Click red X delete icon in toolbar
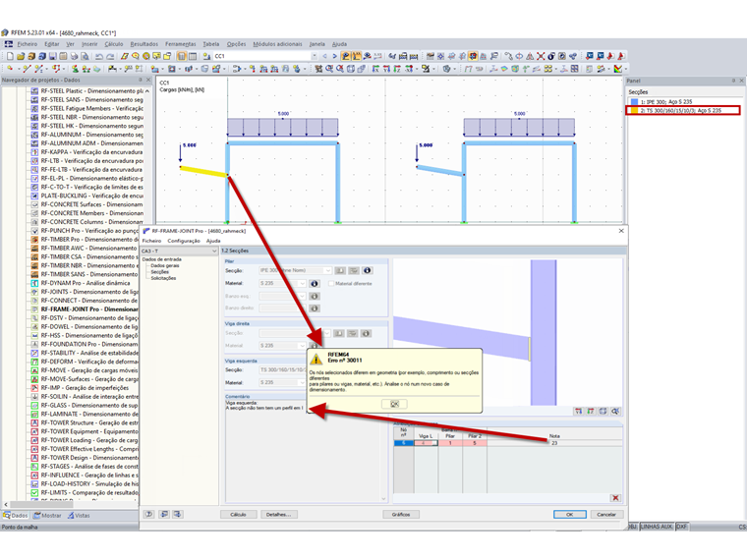The height and width of the screenshot is (560, 747). (541, 56)
